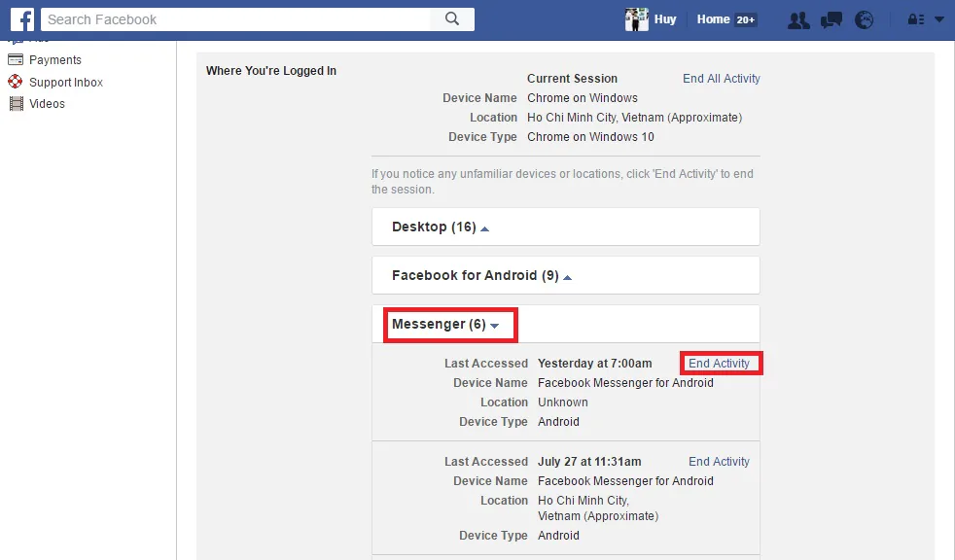Open Huy profile link
Viewport: 955px width, 560px height.
(x=665, y=19)
